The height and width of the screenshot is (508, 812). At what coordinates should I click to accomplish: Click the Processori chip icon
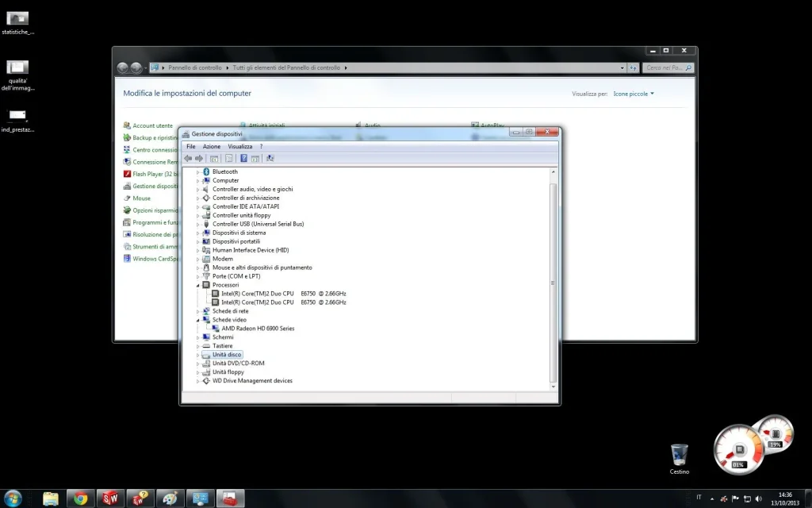click(x=206, y=285)
